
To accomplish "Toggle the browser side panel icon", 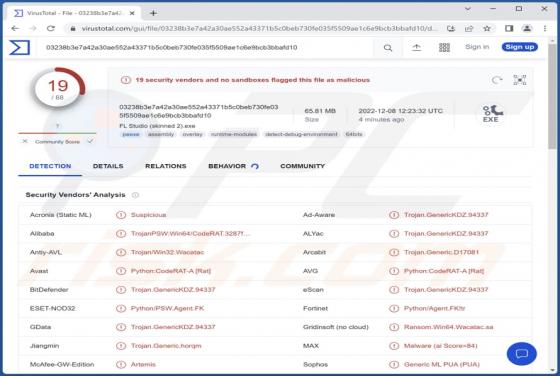I will tap(509, 29).
